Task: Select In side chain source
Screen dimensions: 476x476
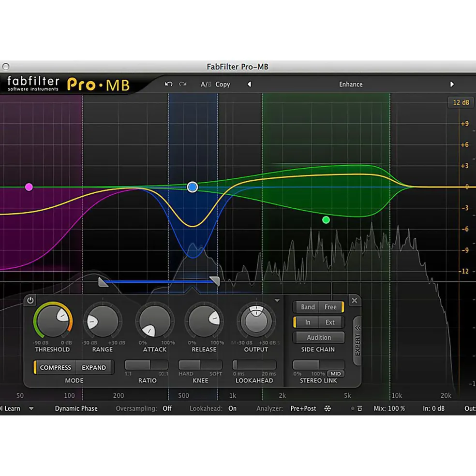Action: point(308,322)
